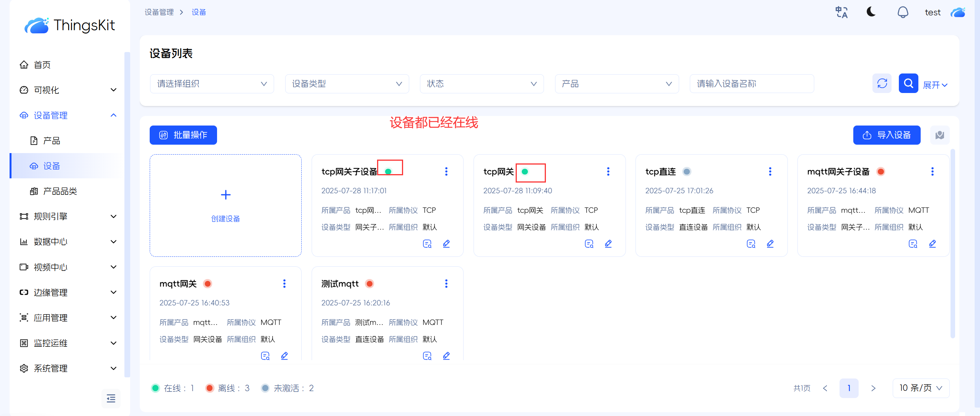Click the refresh reset filter icon
Image resolution: width=980 pixels, height=416 pixels.
pos(882,83)
